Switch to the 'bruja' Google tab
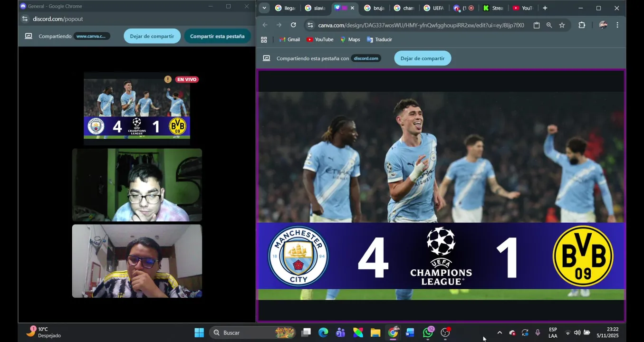 pos(375,8)
